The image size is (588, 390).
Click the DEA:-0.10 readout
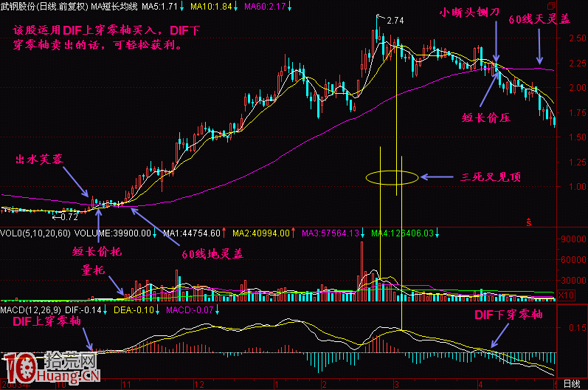(x=134, y=310)
